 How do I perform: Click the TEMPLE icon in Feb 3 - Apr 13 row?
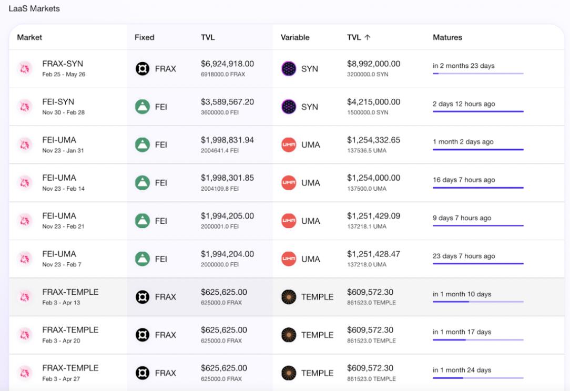coord(289,297)
